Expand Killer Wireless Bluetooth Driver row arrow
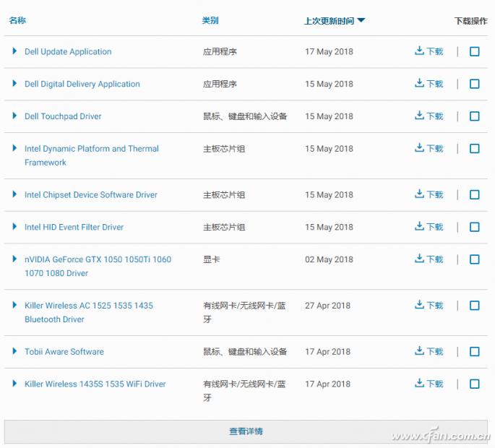495x448 pixels. pos(14,305)
